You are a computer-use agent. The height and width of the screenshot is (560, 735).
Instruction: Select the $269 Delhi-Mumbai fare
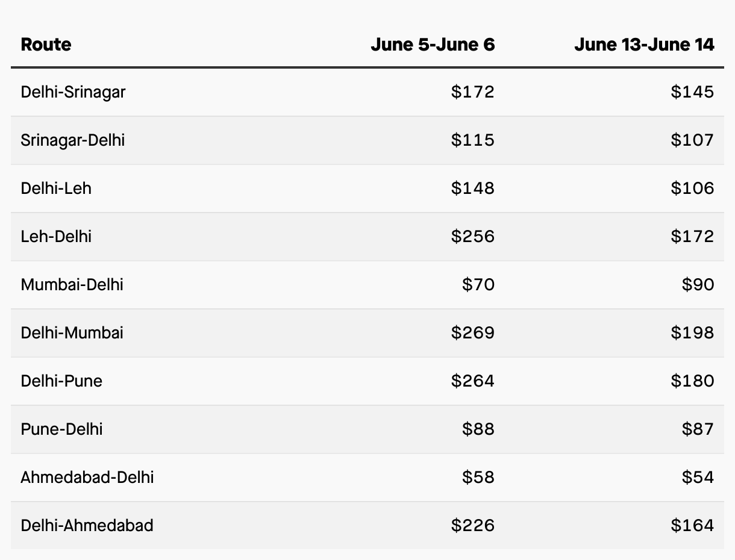point(472,333)
